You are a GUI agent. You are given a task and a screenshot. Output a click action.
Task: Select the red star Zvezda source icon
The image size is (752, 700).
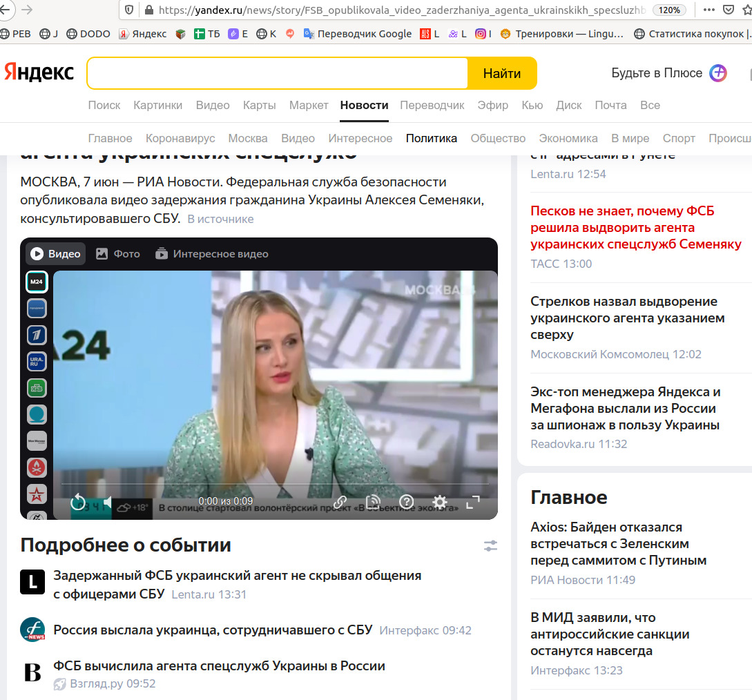[x=37, y=494]
